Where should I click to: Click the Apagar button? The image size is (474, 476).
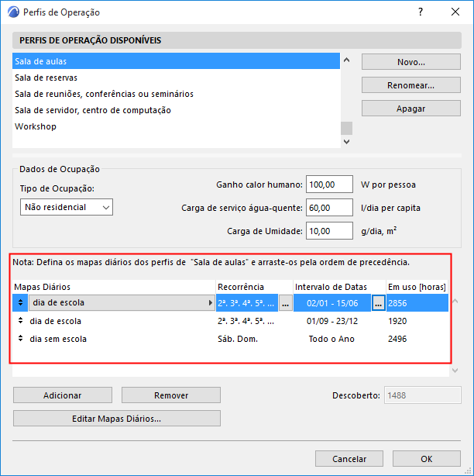(x=411, y=109)
